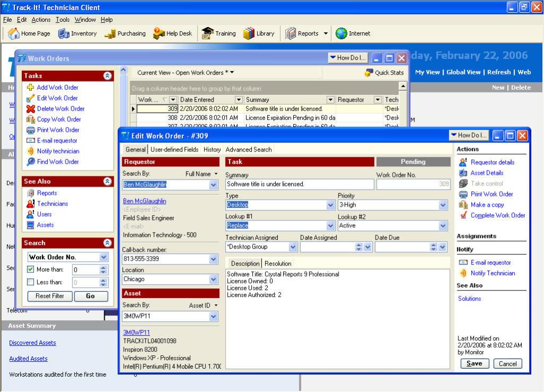Toggle the More than checkbox in Search
544x392 pixels.
(x=30, y=269)
